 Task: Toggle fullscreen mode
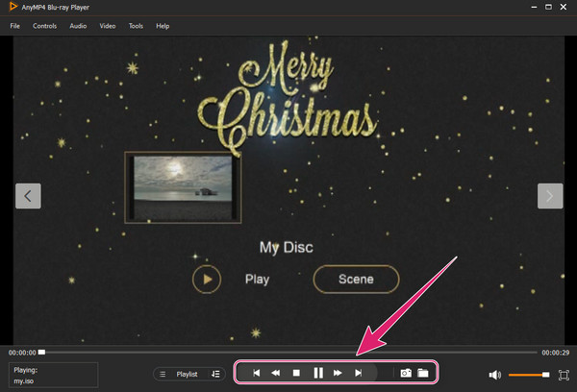click(x=564, y=375)
